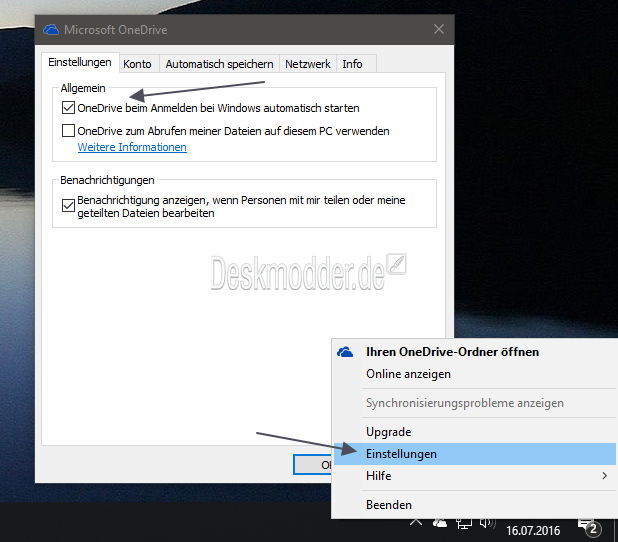Screen dimensions: 618x542
Task: Expand the Hilfe submenu arrow
Action: point(605,476)
